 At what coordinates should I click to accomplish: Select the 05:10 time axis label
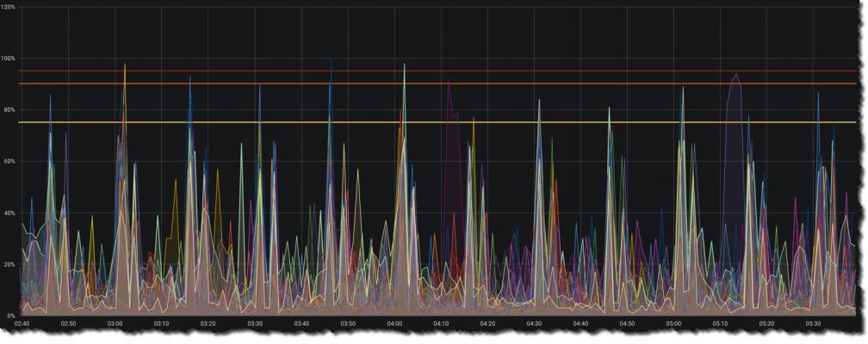pos(720,322)
